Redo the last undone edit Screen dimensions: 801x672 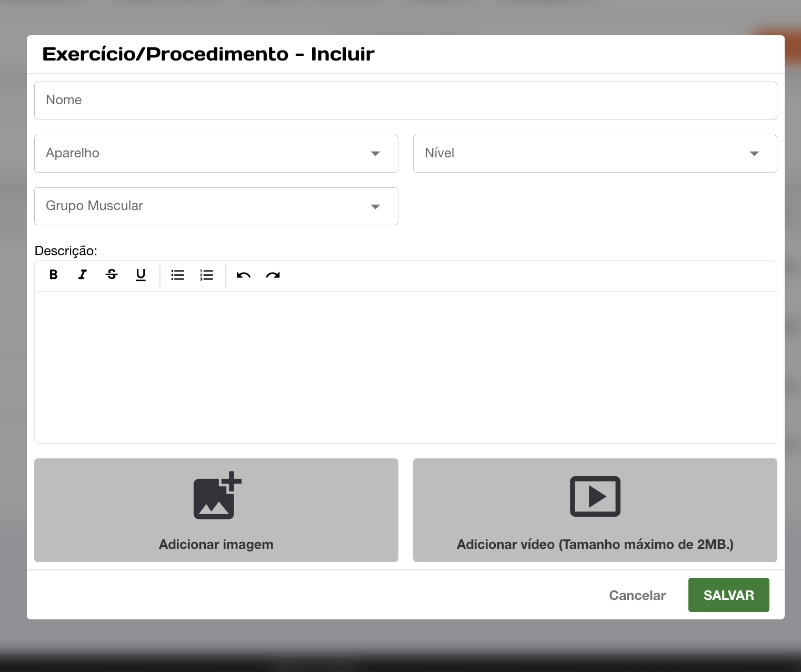tap(273, 275)
